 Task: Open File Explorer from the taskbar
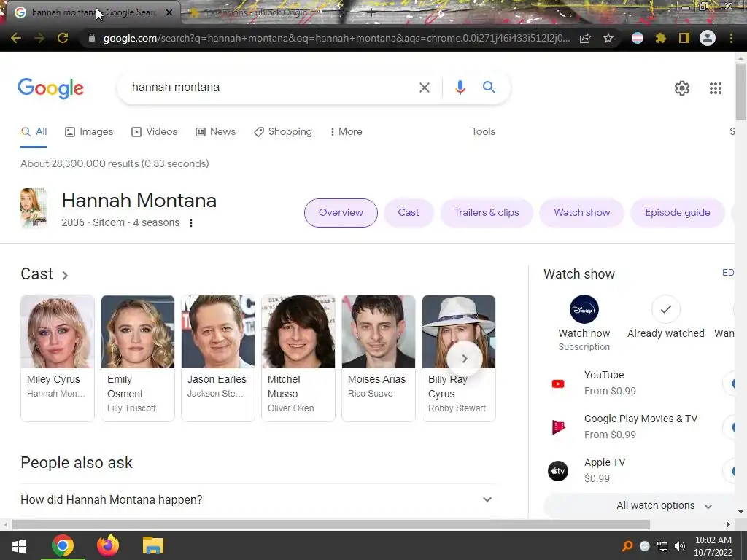tap(153, 545)
